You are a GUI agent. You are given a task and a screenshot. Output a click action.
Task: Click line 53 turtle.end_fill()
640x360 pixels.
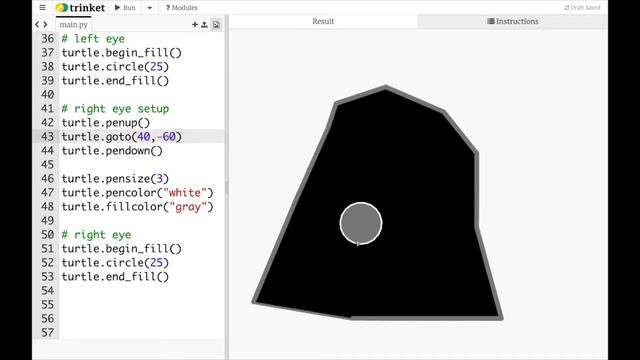tap(115, 276)
